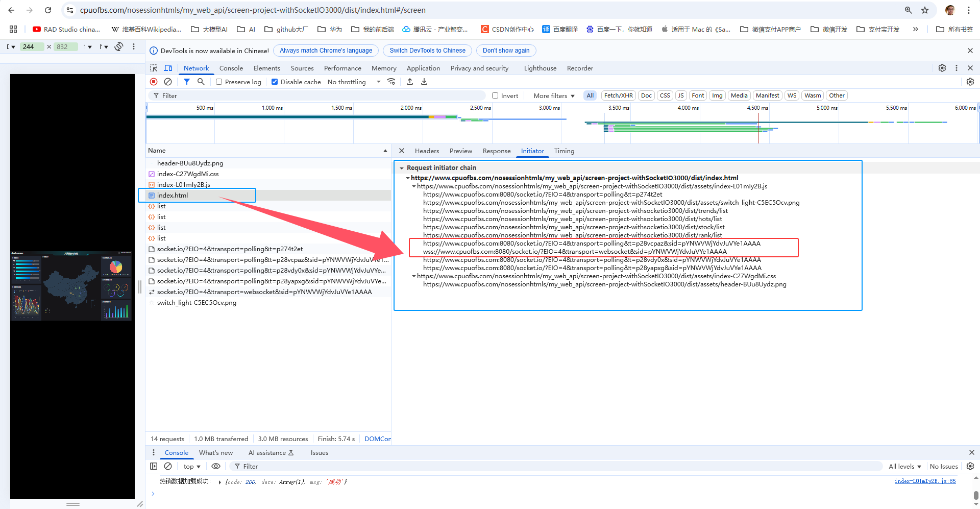Viewport: 980px width, 509px height.
Task: Switch to the Application tab
Action: click(x=423, y=68)
